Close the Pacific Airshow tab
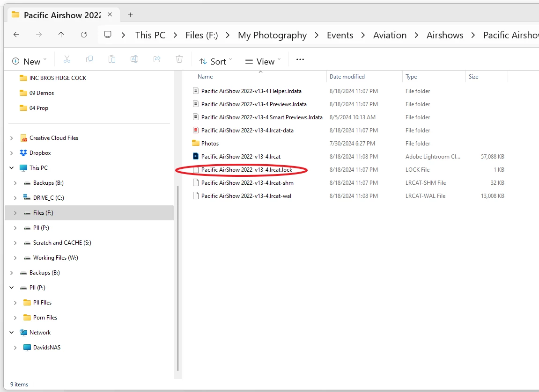The image size is (539, 392). point(110,15)
